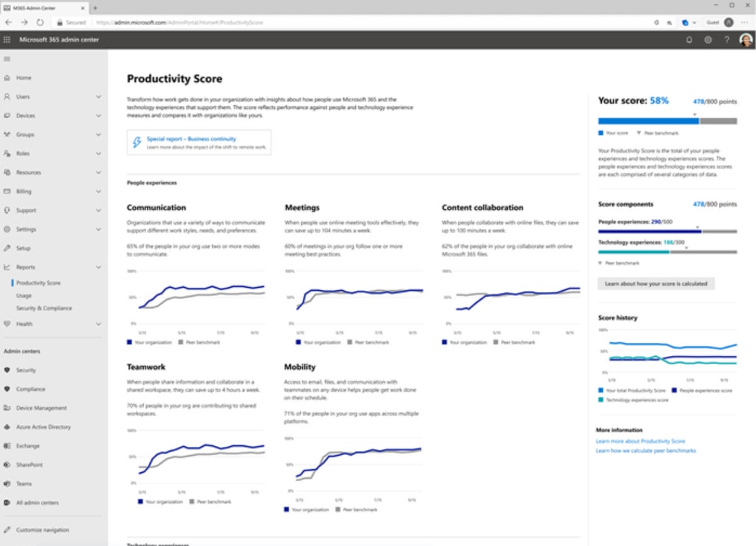Click the All admin centers icon

pyautogui.click(x=7, y=503)
